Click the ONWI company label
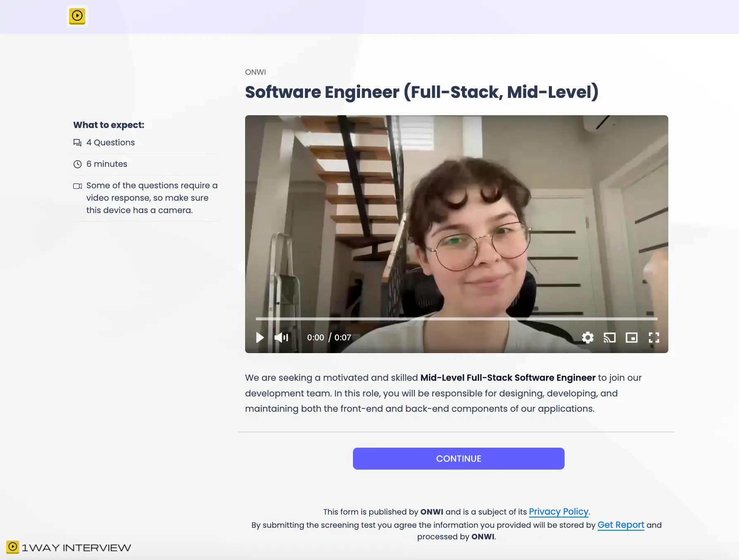This screenshot has height=560, width=739. coord(255,72)
